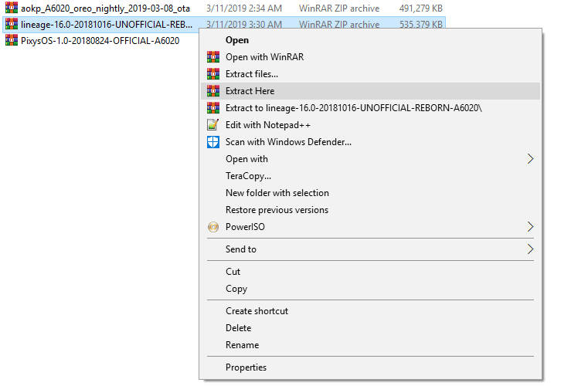Click the PowerISO disc icon

tap(213, 227)
